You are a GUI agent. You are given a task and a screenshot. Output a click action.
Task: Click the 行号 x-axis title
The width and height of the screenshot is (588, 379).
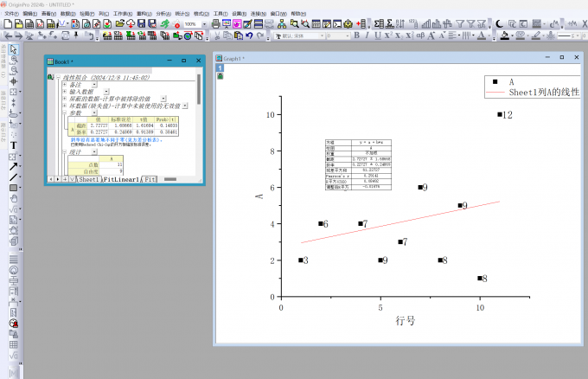tap(406, 320)
